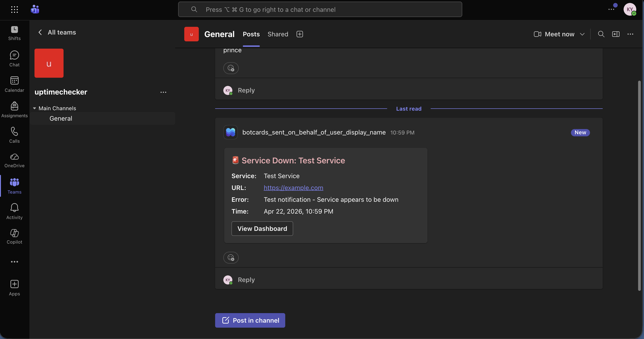Image resolution: width=644 pixels, height=339 pixels.
Task: Click the uptimechecker team name
Action: (61, 92)
